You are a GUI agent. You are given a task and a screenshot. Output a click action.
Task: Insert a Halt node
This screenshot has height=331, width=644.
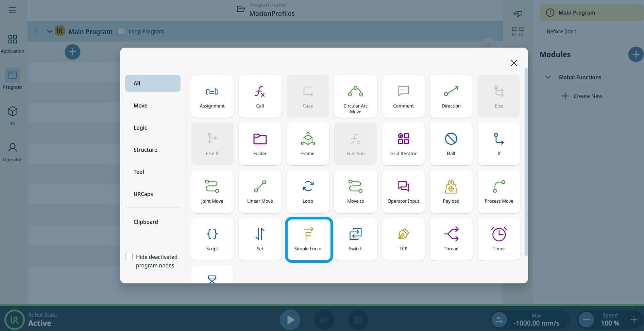point(451,144)
